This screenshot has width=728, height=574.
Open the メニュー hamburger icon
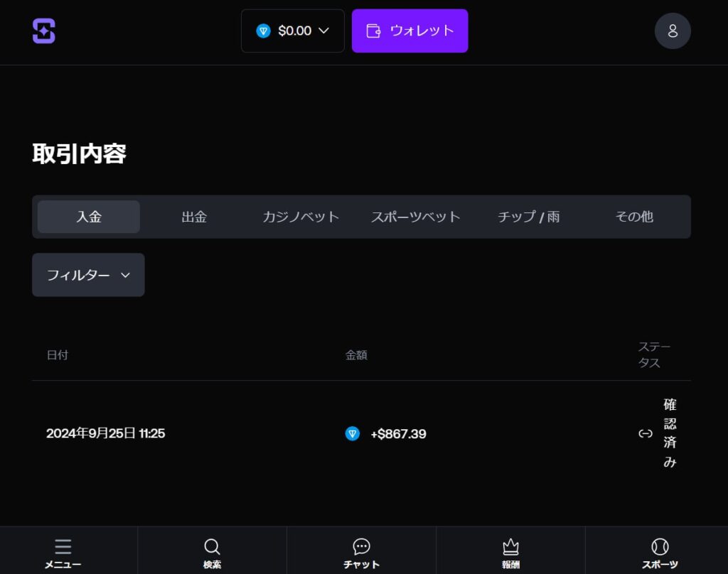click(x=63, y=546)
